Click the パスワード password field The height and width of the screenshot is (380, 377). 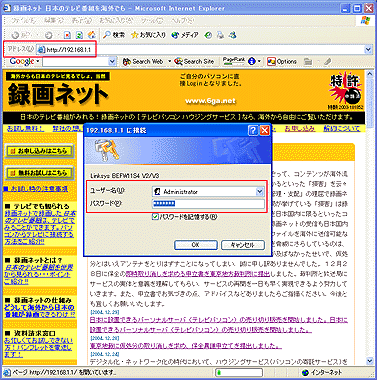click(208, 204)
